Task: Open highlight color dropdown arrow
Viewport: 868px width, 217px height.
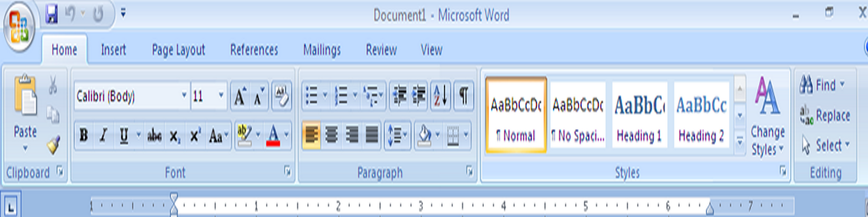Action: [x=258, y=135]
